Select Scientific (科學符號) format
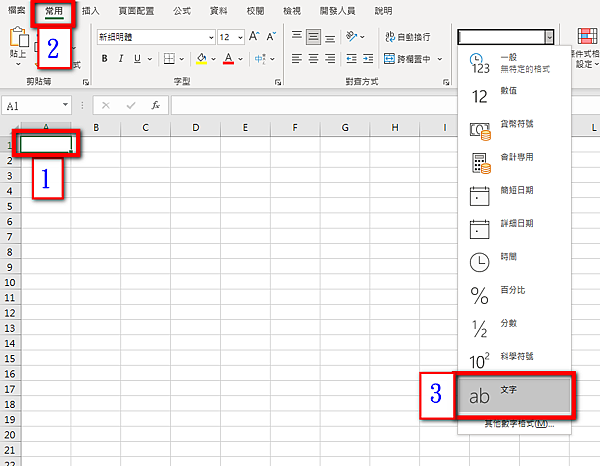Screen dimensions: 600x466 [x=514, y=360]
